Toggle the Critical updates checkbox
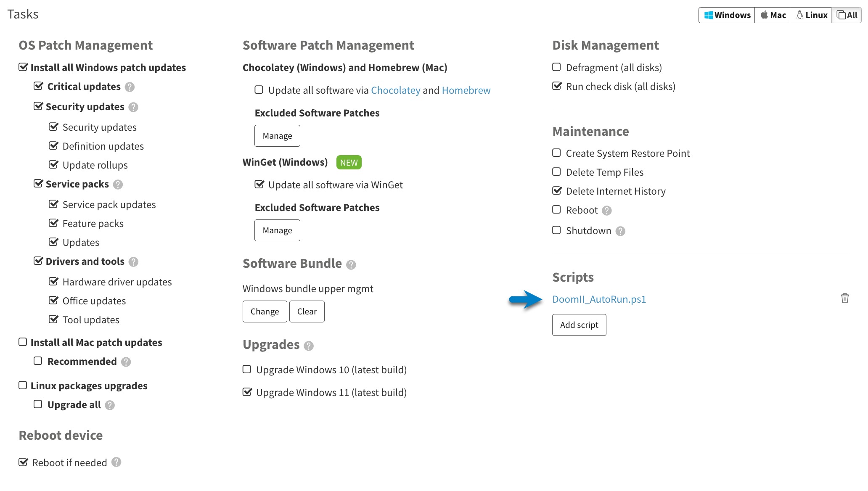Screen dimensions: 868x491 pos(38,86)
